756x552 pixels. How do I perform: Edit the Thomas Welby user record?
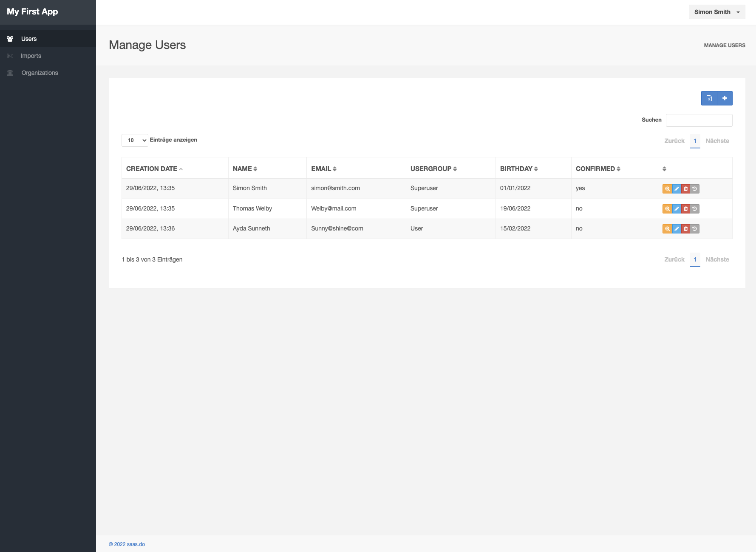(677, 208)
